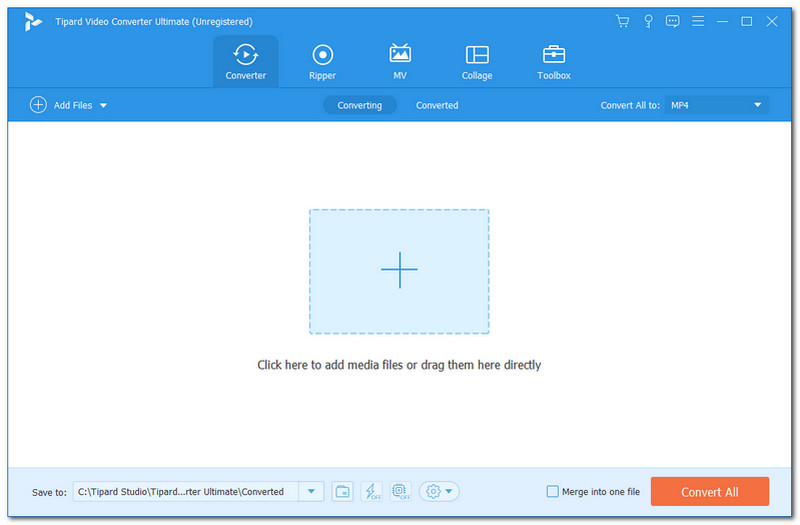Click the shopping cart purchase icon
This screenshot has width=800, height=525.
[x=622, y=21]
